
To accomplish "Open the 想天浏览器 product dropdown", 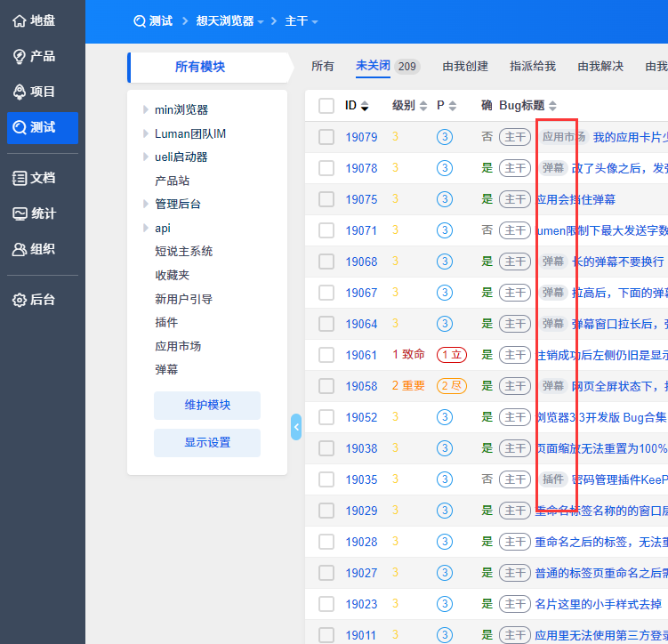I will pyautogui.click(x=229, y=20).
